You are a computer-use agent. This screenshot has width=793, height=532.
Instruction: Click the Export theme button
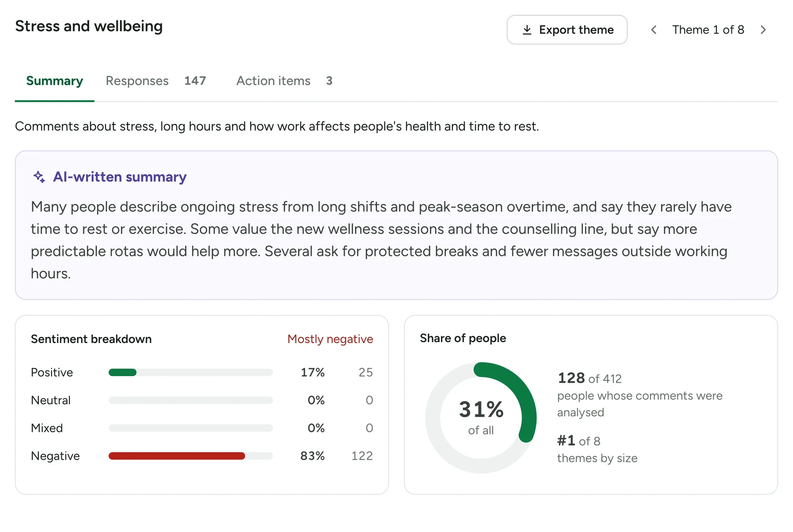[567, 30]
